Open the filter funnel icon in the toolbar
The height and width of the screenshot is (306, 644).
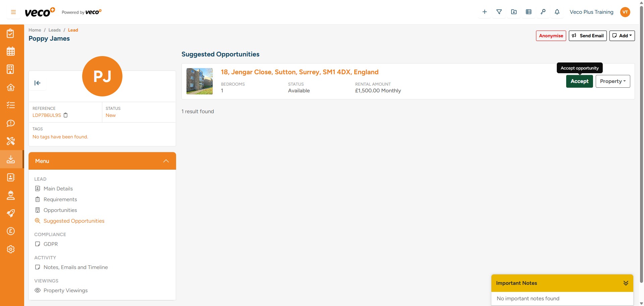(x=499, y=12)
